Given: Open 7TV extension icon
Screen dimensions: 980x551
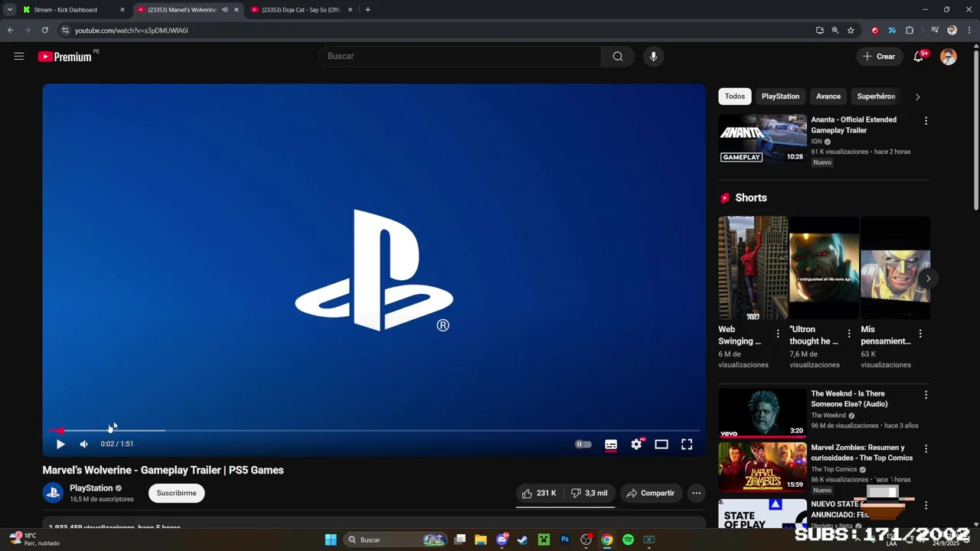Looking at the screenshot, I should tap(892, 31).
